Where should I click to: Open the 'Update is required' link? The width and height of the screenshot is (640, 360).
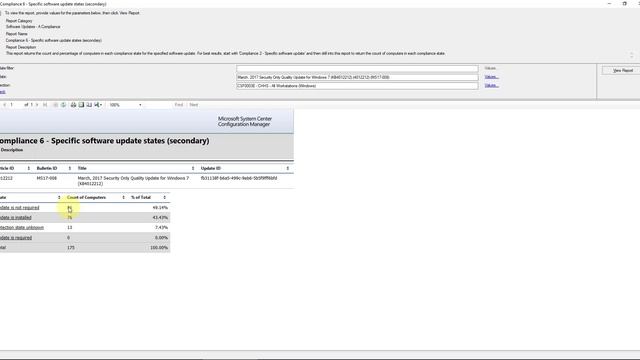point(16,238)
